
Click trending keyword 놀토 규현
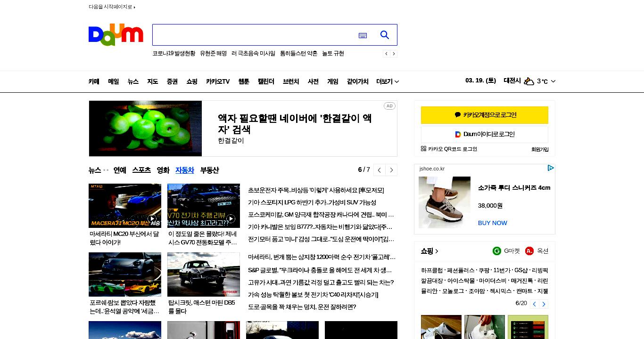[x=333, y=54]
